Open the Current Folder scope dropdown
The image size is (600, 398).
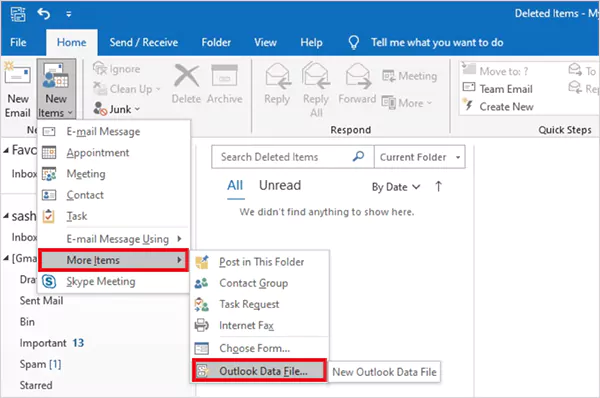pos(420,157)
